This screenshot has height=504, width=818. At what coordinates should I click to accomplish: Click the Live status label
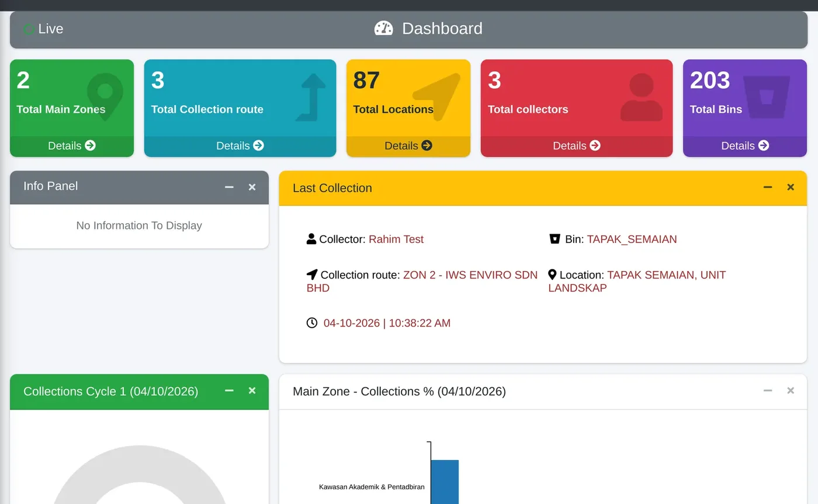point(51,29)
